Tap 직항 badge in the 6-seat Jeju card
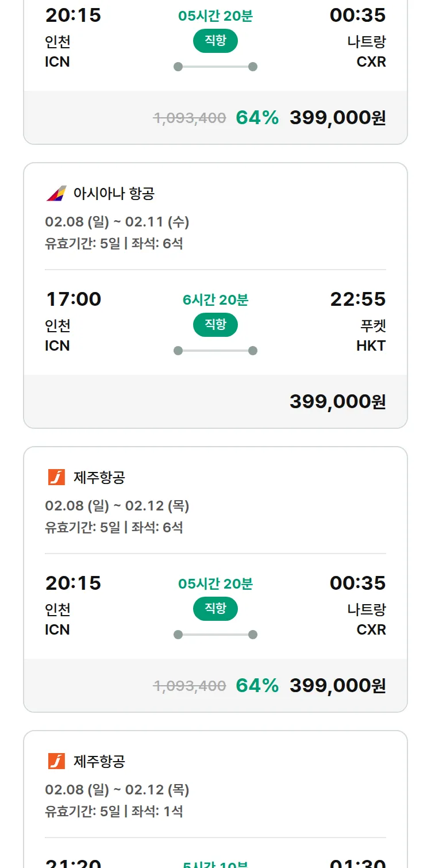This screenshot has width=431, height=868. [215, 609]
